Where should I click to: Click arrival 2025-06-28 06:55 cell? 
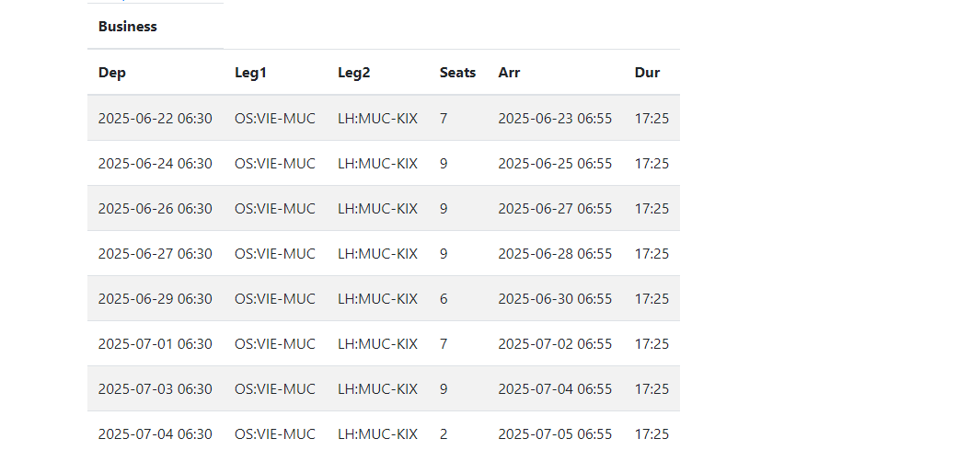555,254
